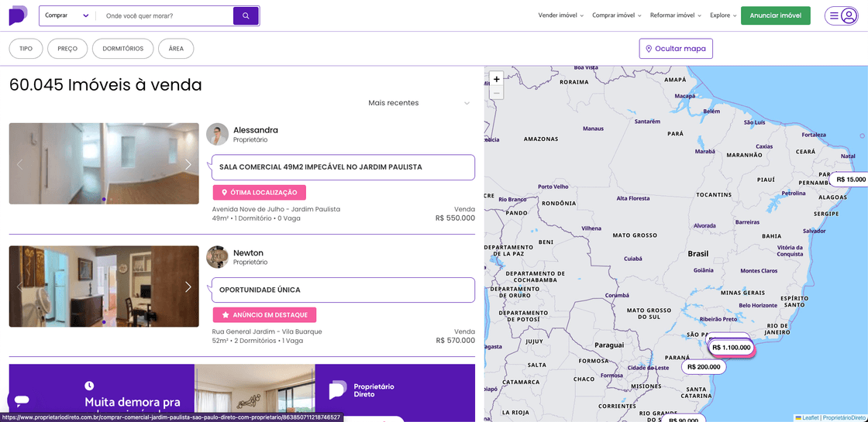Image resolution: width=868 pixels, height=422 pixels.
Task: Click the 60.045 Imóveis à venda heading
Action: pyautogui.click(x=105, y=84)
